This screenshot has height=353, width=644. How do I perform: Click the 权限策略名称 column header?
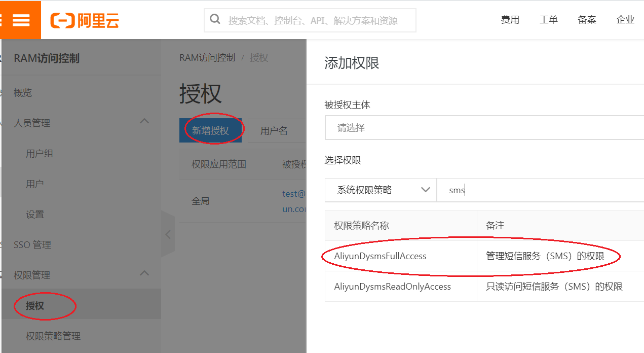[362, 226]
